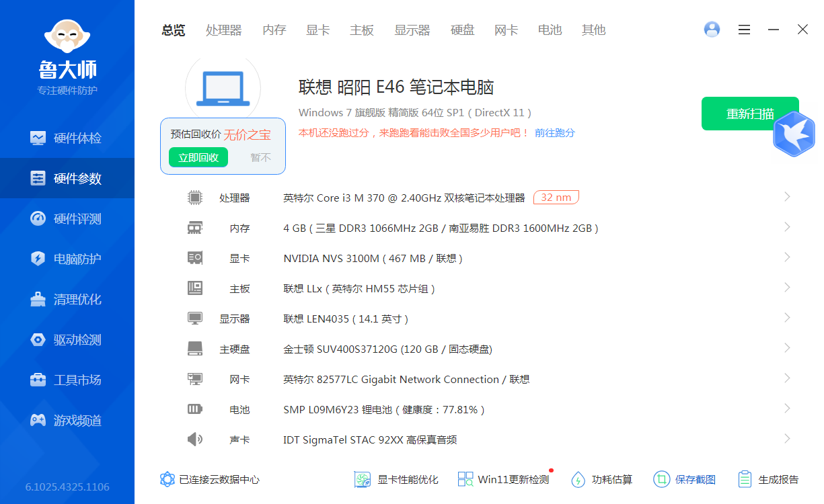Expand the 电池 battery row chevron
Screen dimensions: 824x504
click(x=787, y=409)
